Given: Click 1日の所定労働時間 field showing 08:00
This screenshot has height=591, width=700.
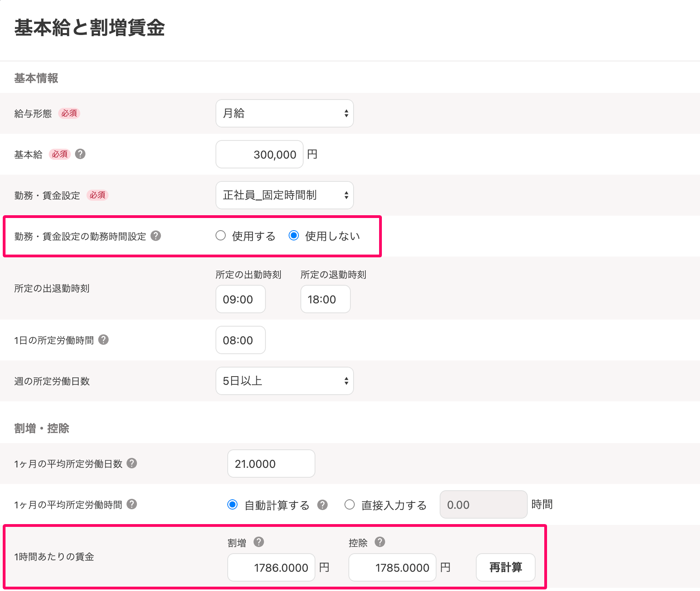Looking at the screenshot, I should pyautogui.click(x=241, y=340).
